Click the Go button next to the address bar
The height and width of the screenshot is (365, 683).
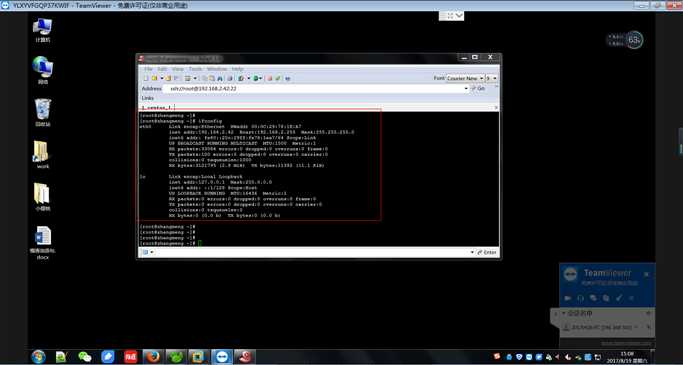(x=478, y=88)
